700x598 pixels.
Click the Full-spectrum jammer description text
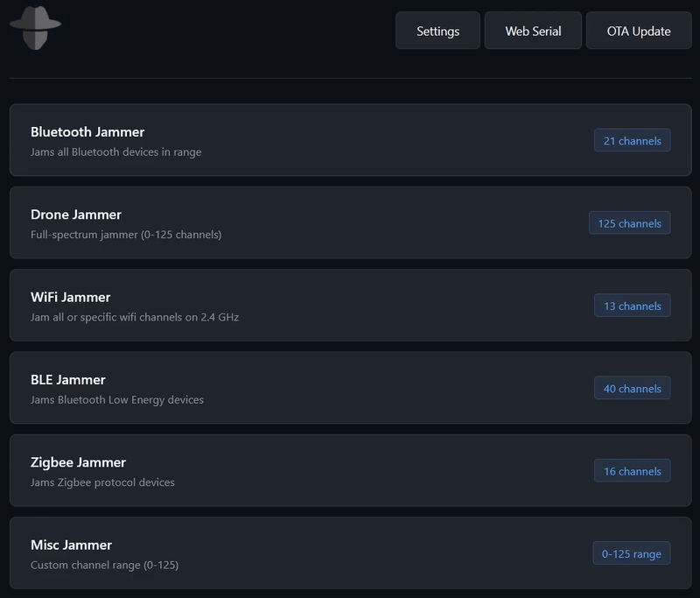(126, 235)
